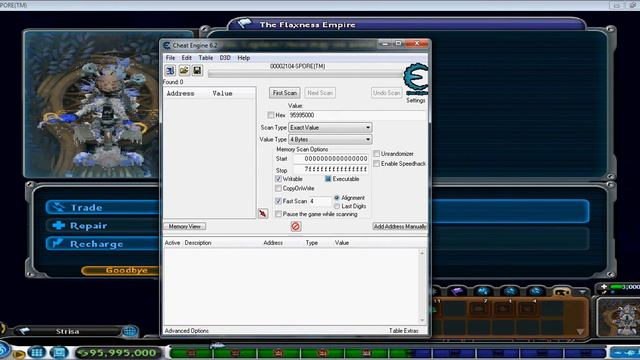Viewport: 640px width, 360px height.
Task: Click the scan progress bar
Action: point(305,74)
